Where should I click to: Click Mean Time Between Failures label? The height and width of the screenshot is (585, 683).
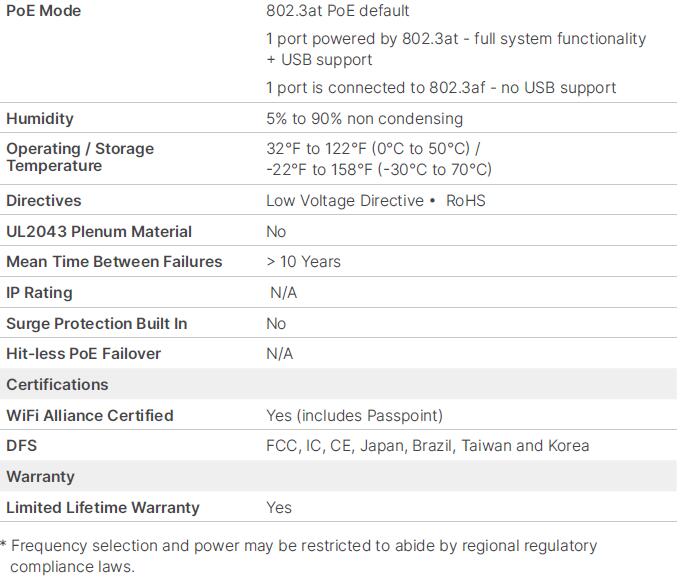(x=114, y=262)
